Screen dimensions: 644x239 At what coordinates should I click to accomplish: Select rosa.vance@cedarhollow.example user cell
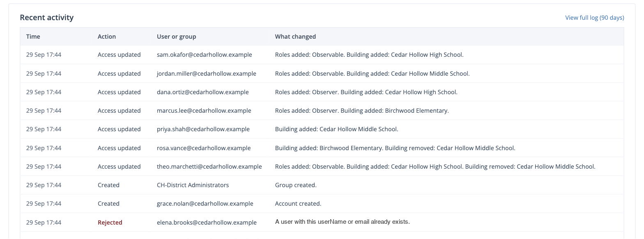204,148
